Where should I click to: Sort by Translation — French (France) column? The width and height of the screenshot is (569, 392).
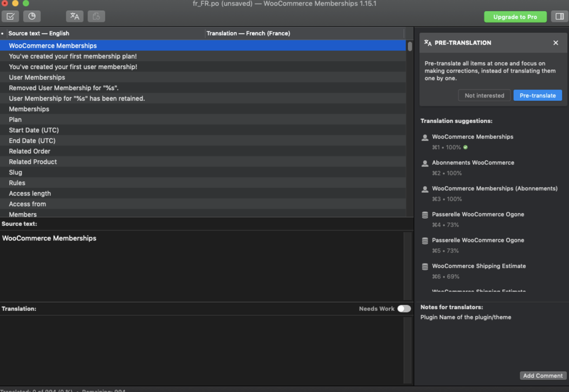(x=248, y=34)
